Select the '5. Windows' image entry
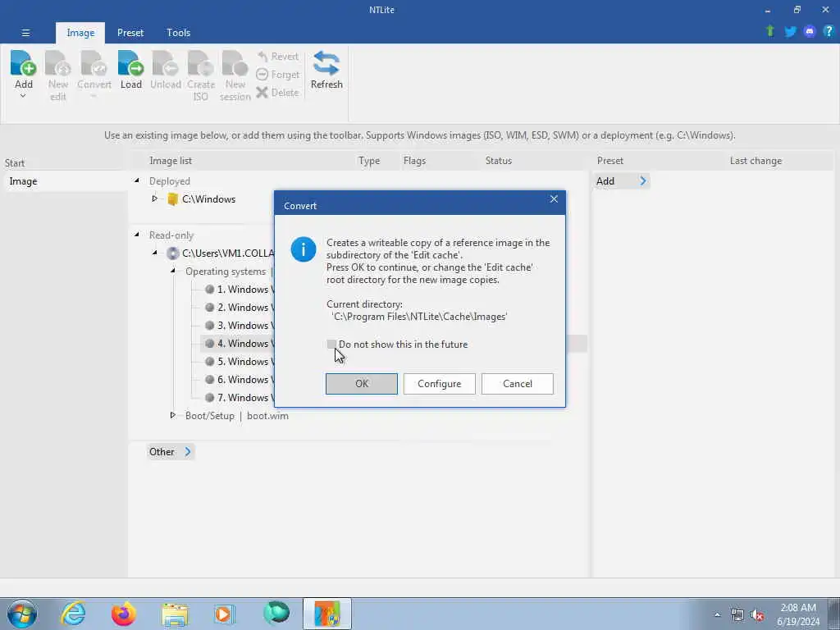The image size is (840, 630). tap(239, 362)
